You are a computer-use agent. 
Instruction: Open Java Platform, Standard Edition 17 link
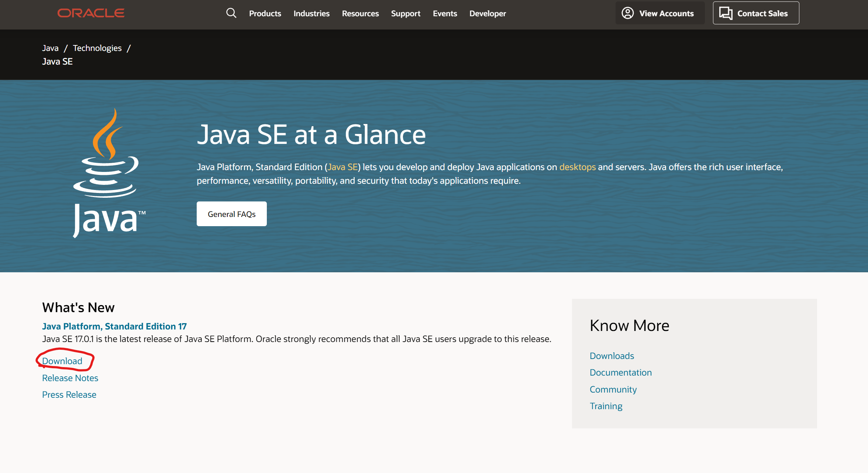coord(114,326)
